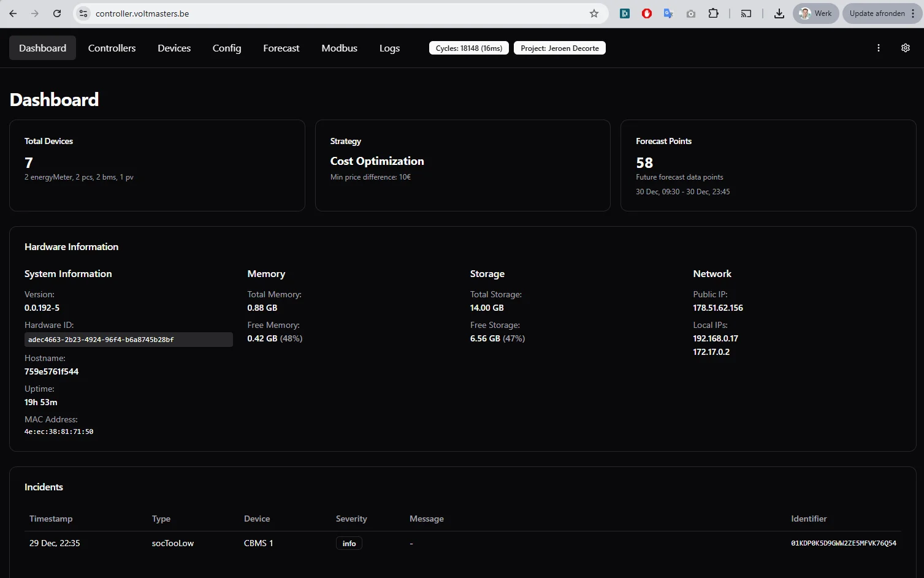Viewport: 924px width, 578px height.
Task: Click the hostname 759e5761f544
Action: tap(52, 371)
